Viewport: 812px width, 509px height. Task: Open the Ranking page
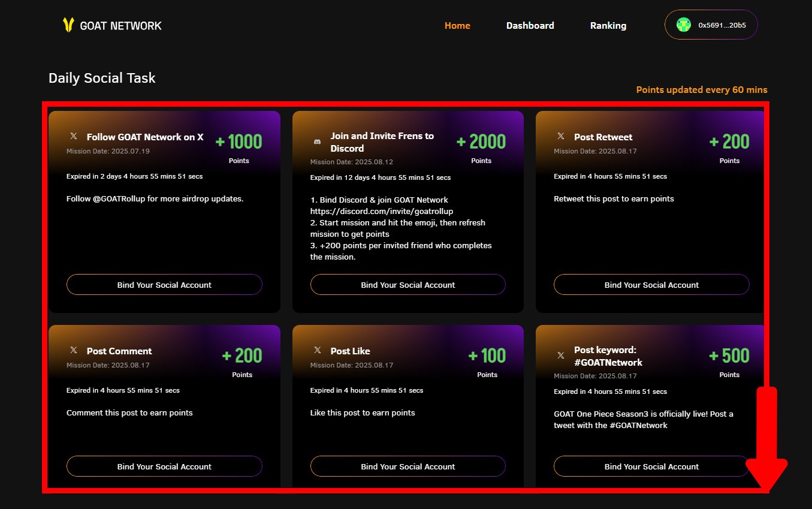(608, 26)
